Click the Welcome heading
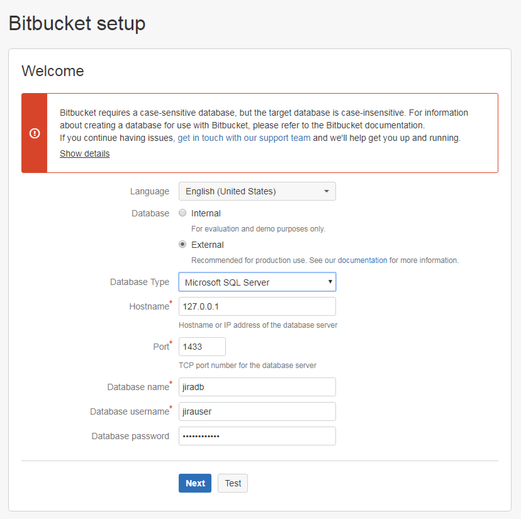The image size is (521, 519). tap(53, 71)
